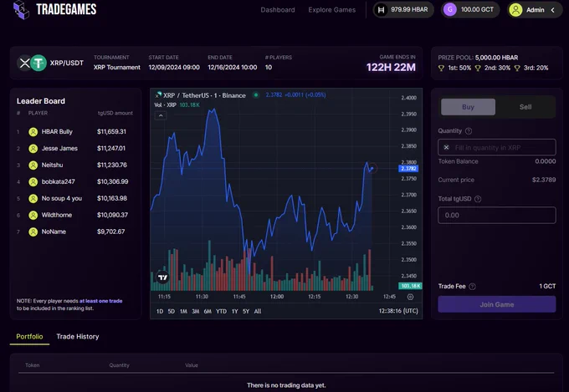The width and height of the screenshot is (569, 392).
Task: Set chart range to 5Y
Action: click(246, 311)
